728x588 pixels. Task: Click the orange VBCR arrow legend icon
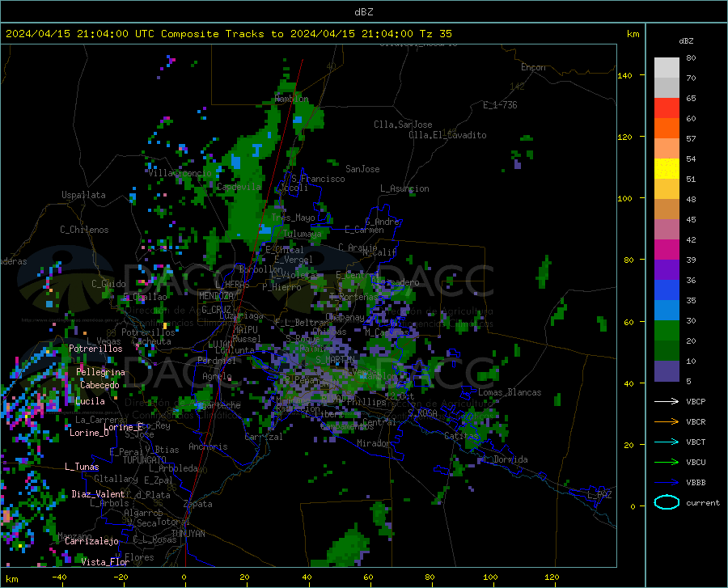point(667,422)
